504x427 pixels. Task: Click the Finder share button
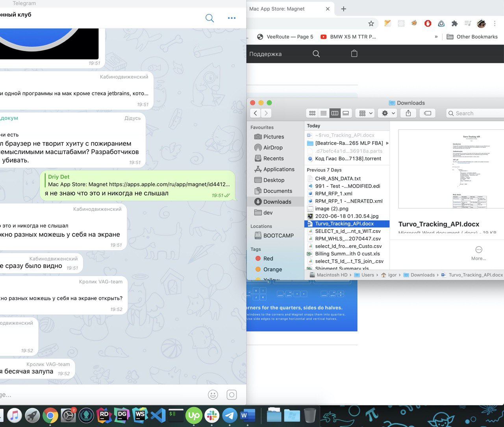pyautogui.click(x=408, y=113)
